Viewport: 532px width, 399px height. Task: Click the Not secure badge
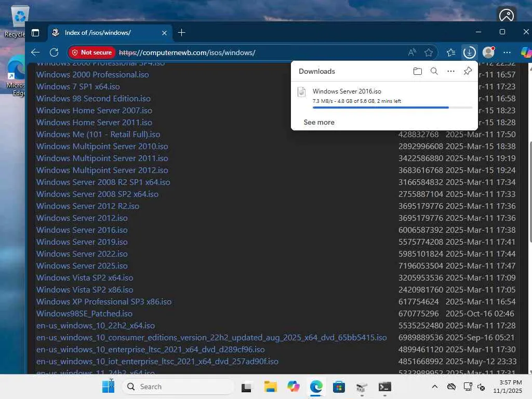coord(91,52)
